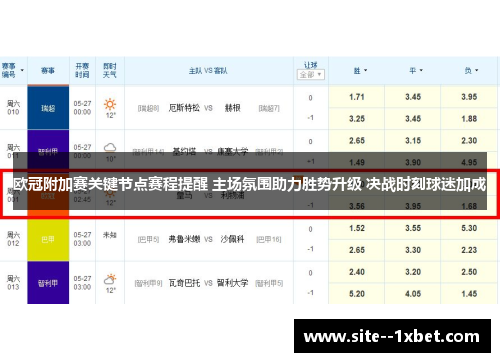
Task: Open the 赛事编号 column dropdown arrow
Action: coord(22,70)
